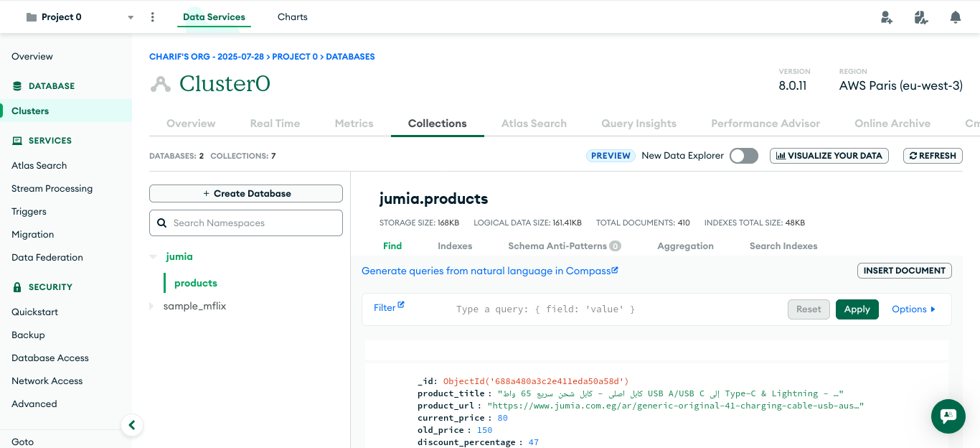Select the products collection
Image resolution: width=980 pixels, height=448 pixels.
(x=196, y=284)
